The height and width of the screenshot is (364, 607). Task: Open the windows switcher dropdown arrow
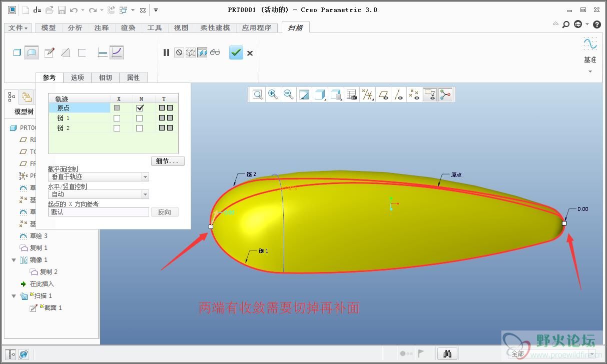tap(133, 10)
